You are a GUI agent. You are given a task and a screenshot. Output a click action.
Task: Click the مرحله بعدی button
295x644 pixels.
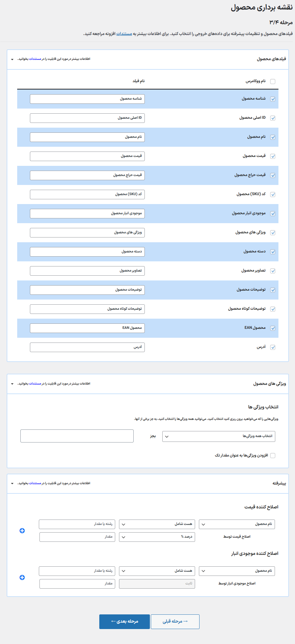[x=124, y=621]
